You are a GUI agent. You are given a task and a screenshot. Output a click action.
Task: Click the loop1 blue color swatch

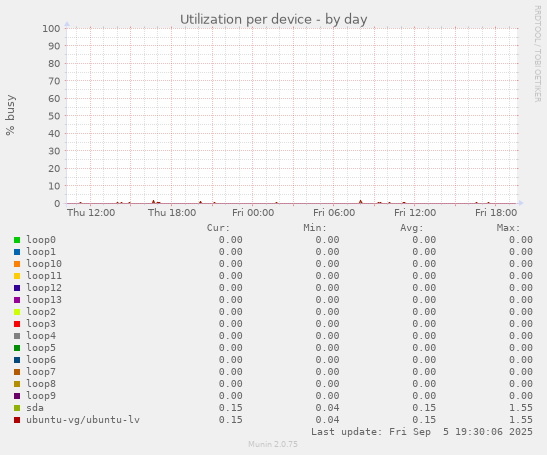(x=17, y=252)
